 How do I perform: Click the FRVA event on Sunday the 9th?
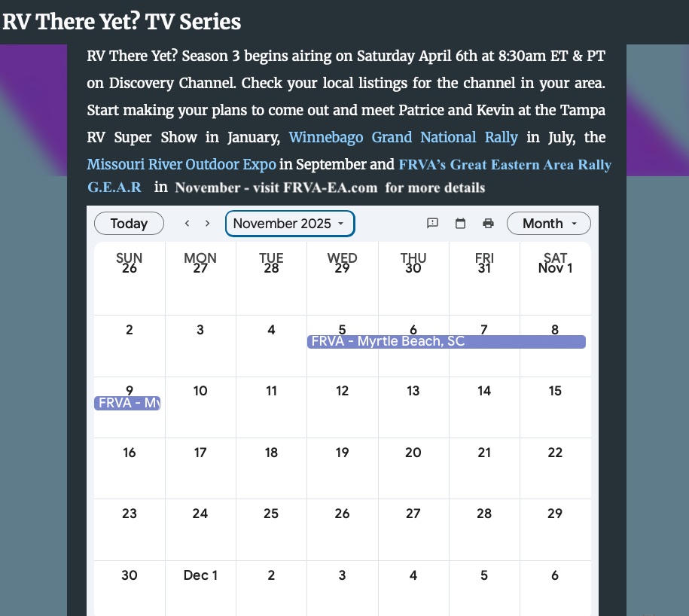pos(128,404)
